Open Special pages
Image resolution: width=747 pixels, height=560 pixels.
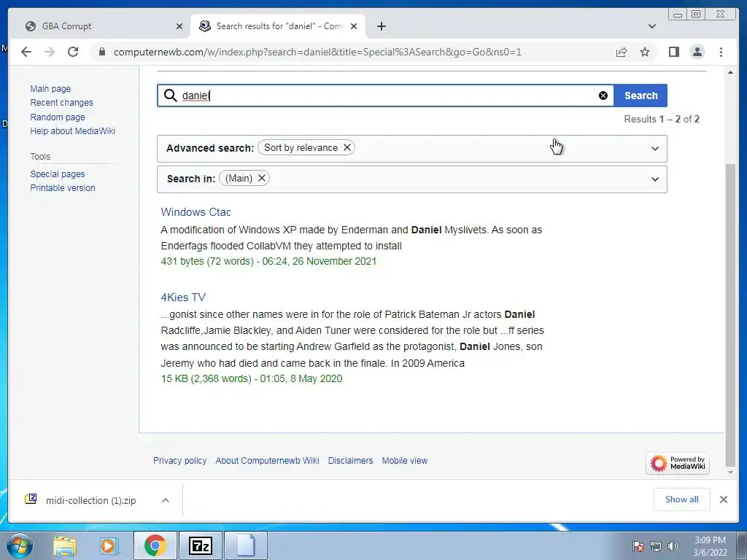click(57, 174)
